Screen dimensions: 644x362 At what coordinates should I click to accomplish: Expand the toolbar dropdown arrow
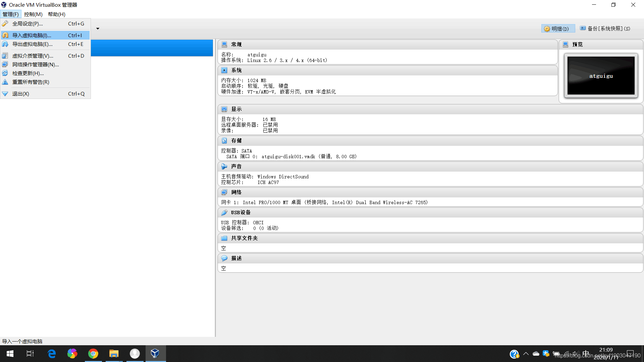(98, 28)
